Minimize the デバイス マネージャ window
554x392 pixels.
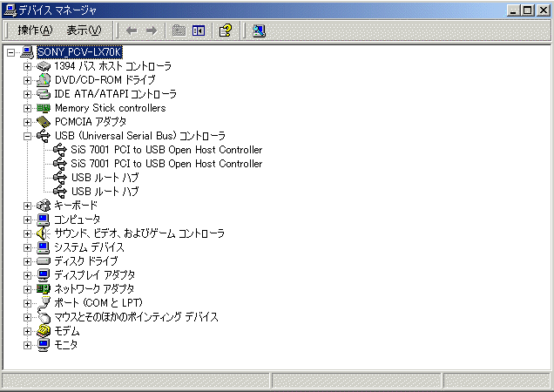coord(513,10)
